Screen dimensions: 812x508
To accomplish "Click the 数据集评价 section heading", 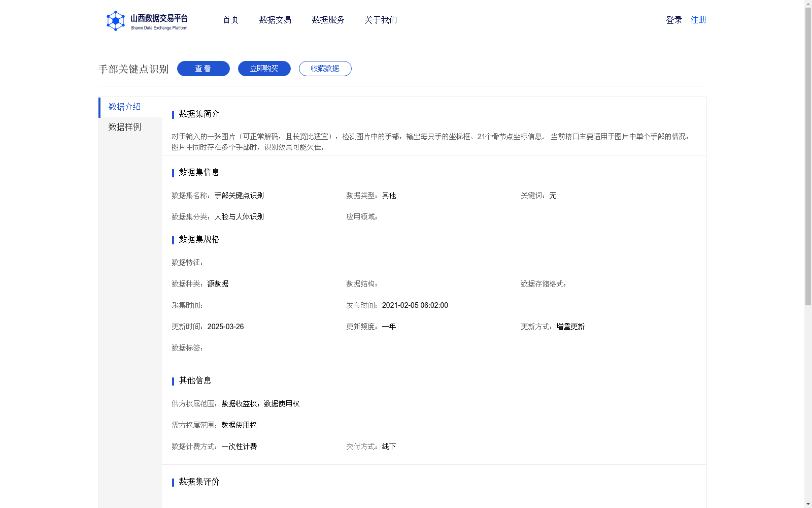I will [x=199, y=482].
